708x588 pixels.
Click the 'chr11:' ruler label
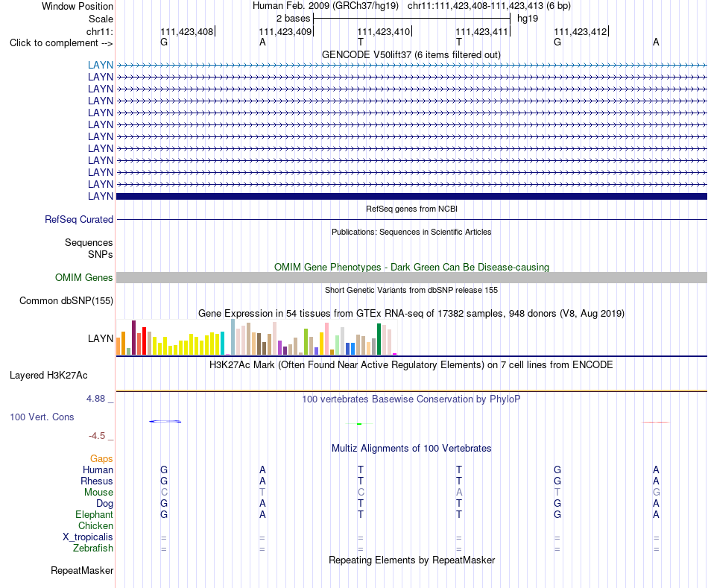(x=100, y=31)
